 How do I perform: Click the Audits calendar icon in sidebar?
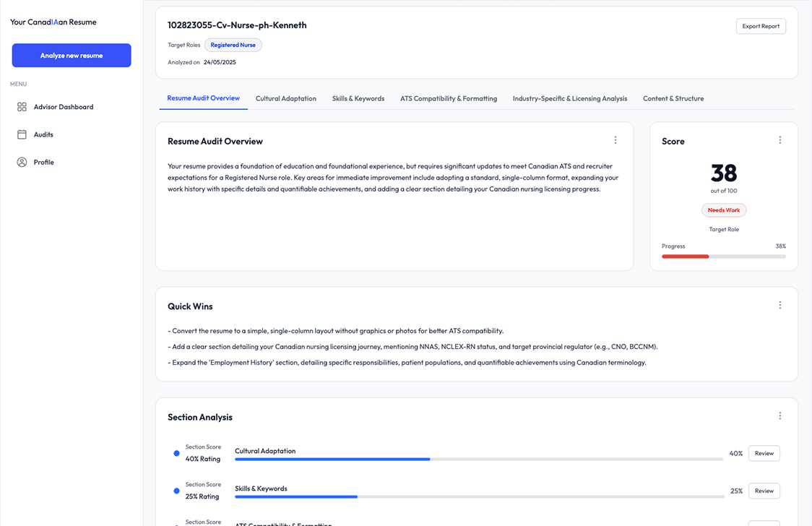pos(22,134)
